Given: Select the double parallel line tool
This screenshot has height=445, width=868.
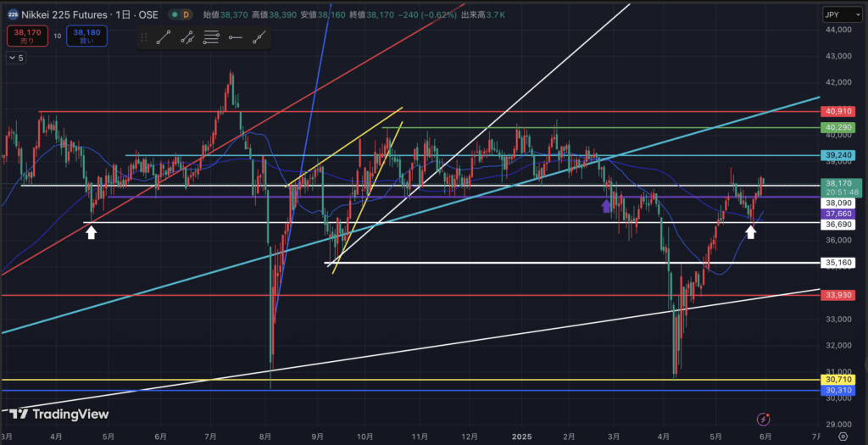Looking at the screenshot, I should 187,37.
